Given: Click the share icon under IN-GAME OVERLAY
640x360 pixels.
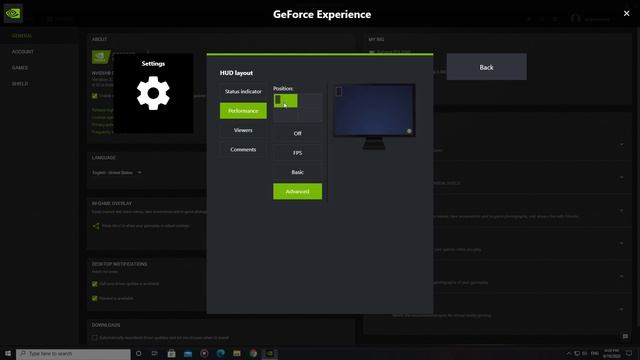Looking at the screenshot, I should [x=96, y=226].
